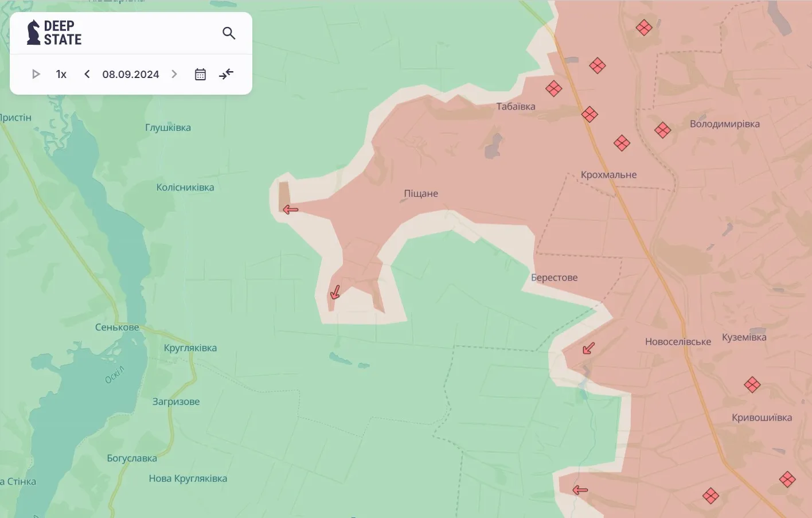The width and height of the screenshot is (812, 518).
Task: Click the 08.09.2024 date field
Action: tap(131, 74)
